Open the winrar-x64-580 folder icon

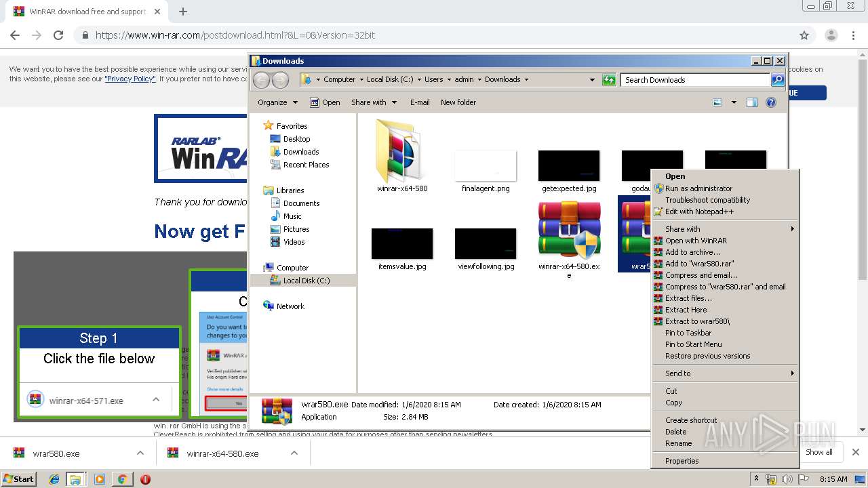coord(401,150)
